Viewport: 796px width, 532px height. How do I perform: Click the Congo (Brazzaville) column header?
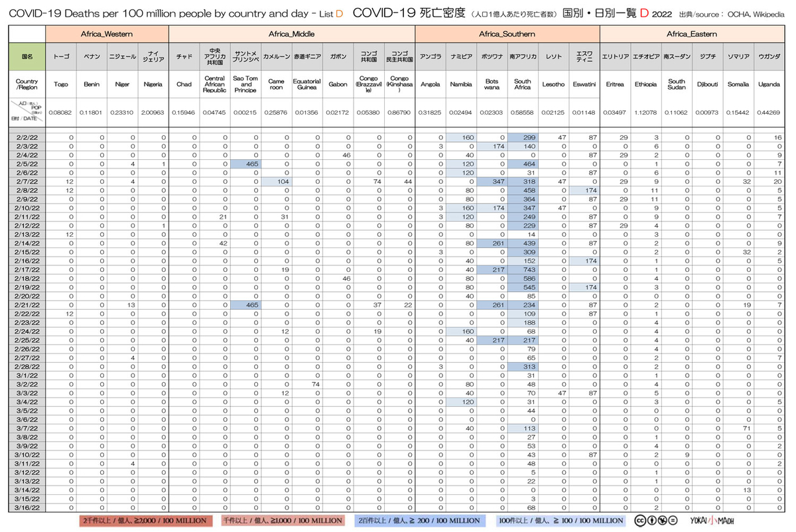click(x=368, y=84)
